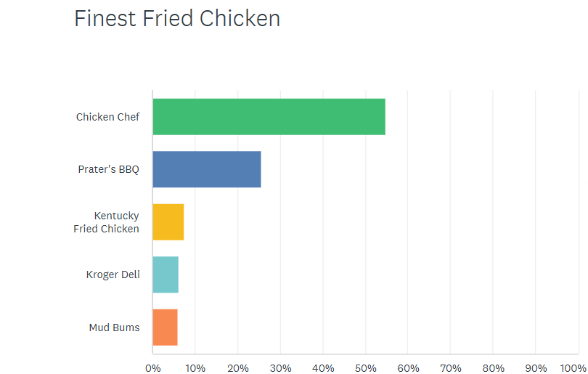This screenshot has height=374, width=588.
Task: Select the 20% axis tick label
Action: coord(237,367)
